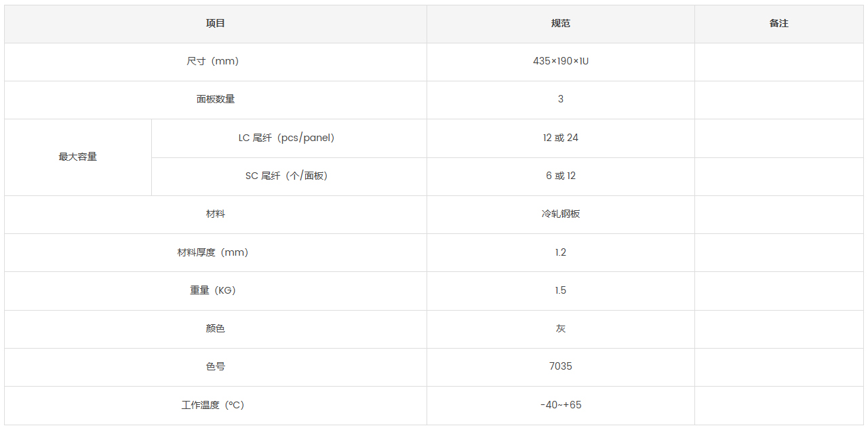Select the 冷轧钢板 material value
This screenshot has width=868, height=428.
pos(561,214)
